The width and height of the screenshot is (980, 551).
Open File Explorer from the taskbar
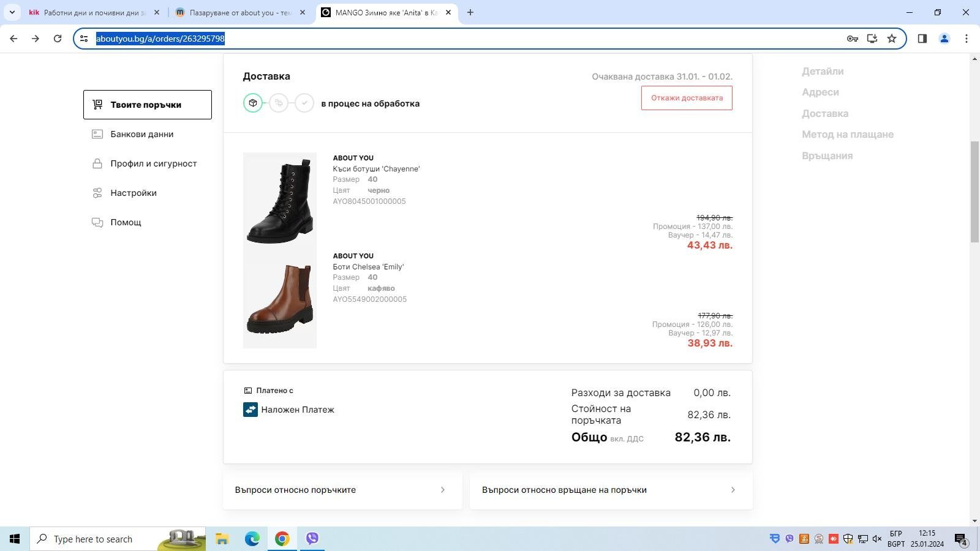[x=222, y=539]
